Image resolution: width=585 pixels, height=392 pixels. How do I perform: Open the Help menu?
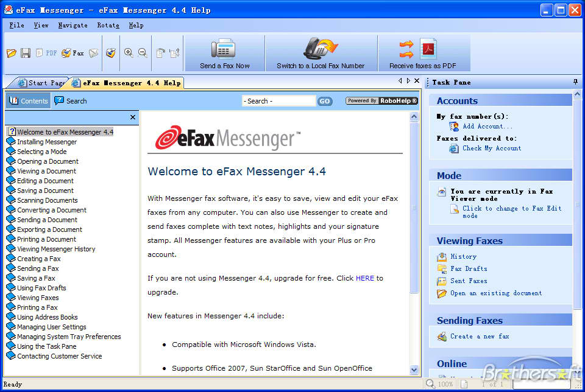(x=136, y=26)
